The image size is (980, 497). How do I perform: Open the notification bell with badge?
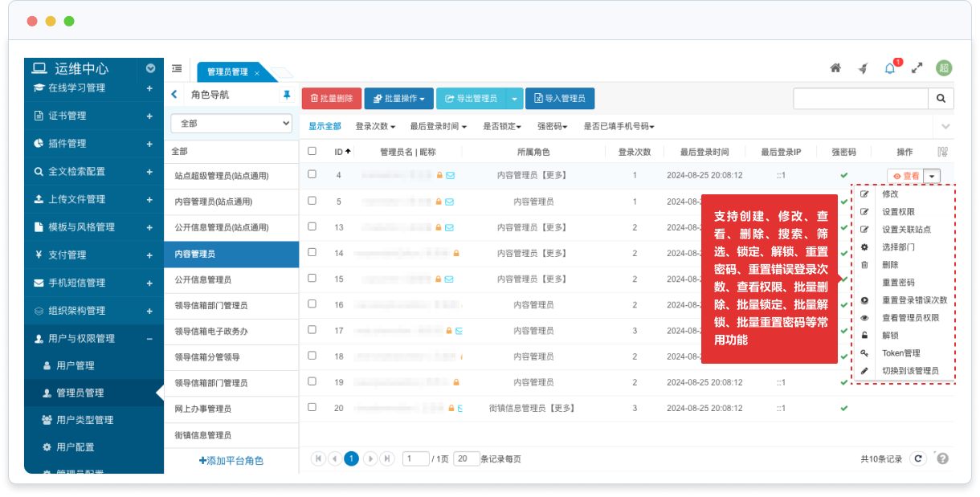click(889, 68)
